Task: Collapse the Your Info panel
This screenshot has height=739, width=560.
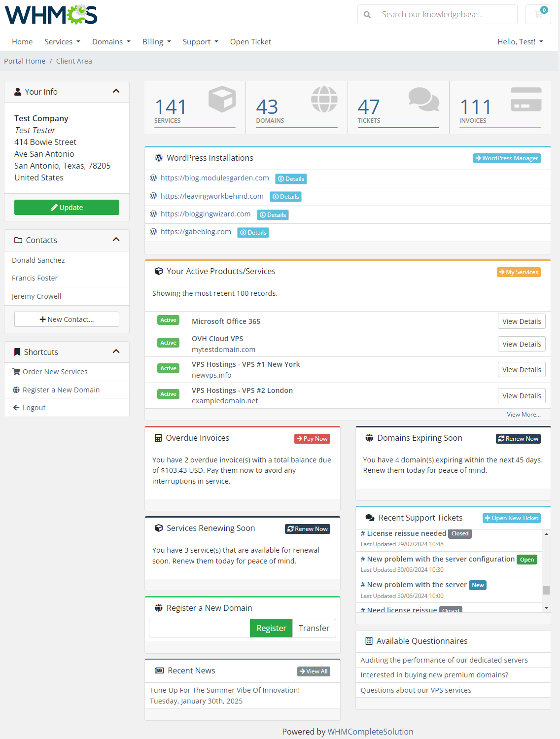Action: (116, 91)
